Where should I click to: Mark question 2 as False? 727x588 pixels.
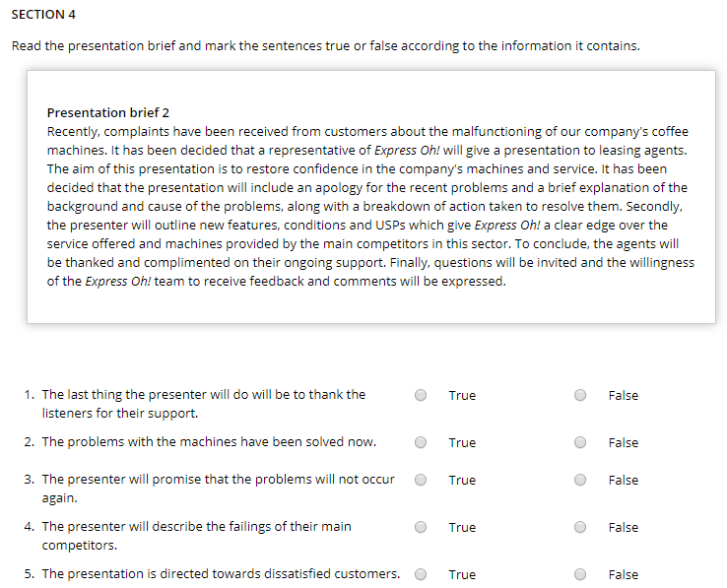(x=581, y=442)
